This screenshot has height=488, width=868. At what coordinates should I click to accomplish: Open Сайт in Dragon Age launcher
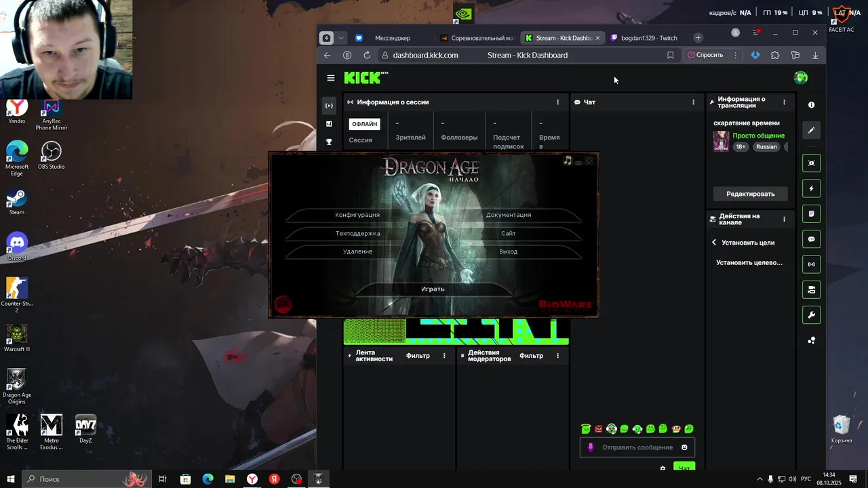[509, 233]
